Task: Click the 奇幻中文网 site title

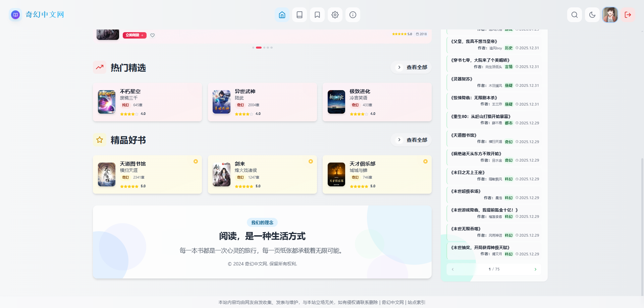Action: click(x=45, y=15)
